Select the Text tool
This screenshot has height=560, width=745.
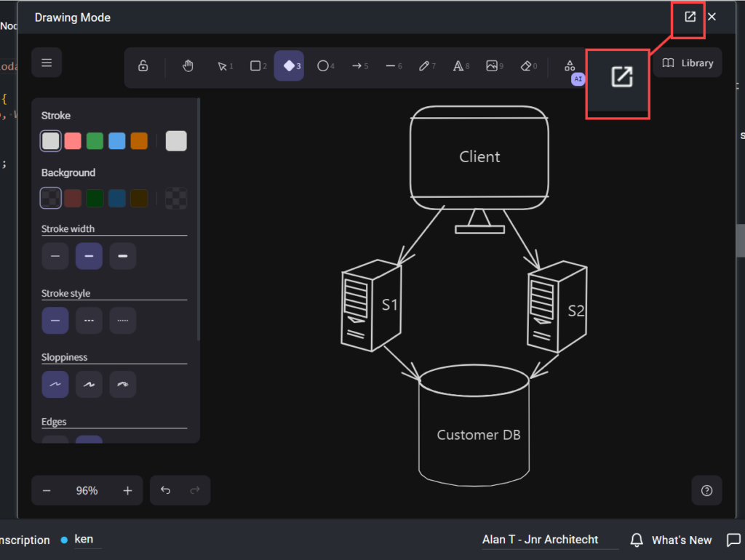pyautogui.click(x=458, y=65)
